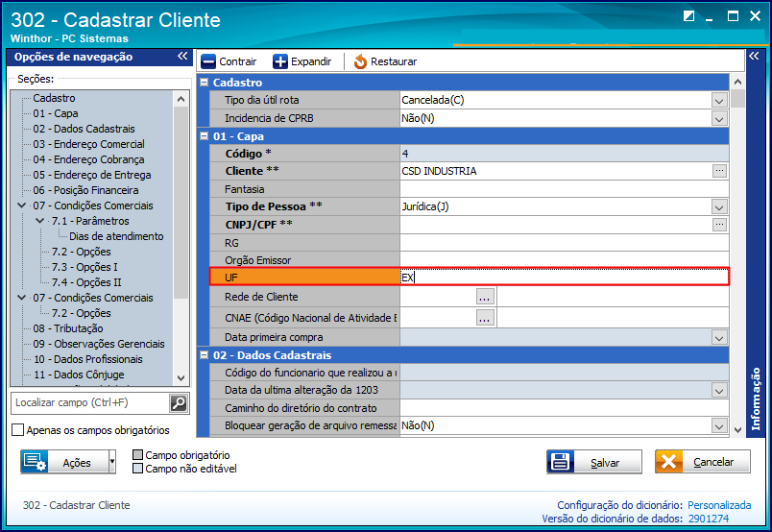Click the window display mode icon in the title bar
Screen dimensions: 772x532
tap(688, 16)
